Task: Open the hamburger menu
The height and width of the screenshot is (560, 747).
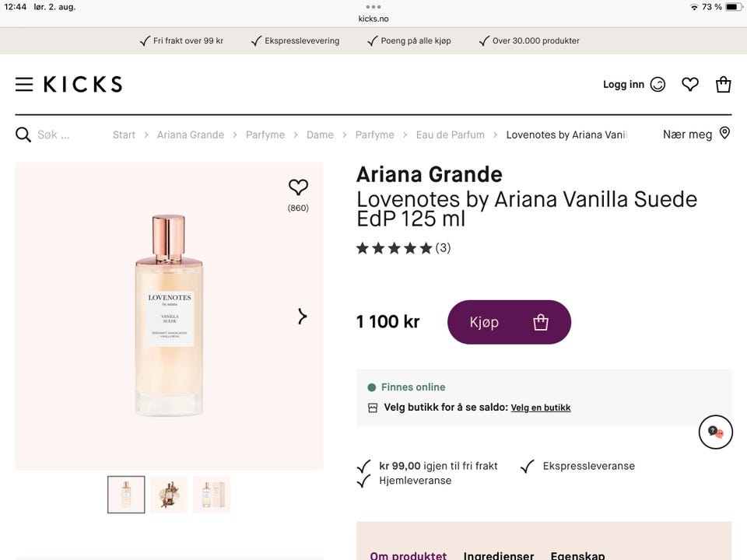Action: [x=24, y=85]
